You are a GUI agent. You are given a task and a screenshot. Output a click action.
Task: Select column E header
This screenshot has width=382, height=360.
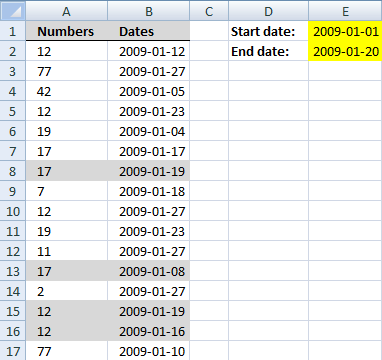click(345, 11)
